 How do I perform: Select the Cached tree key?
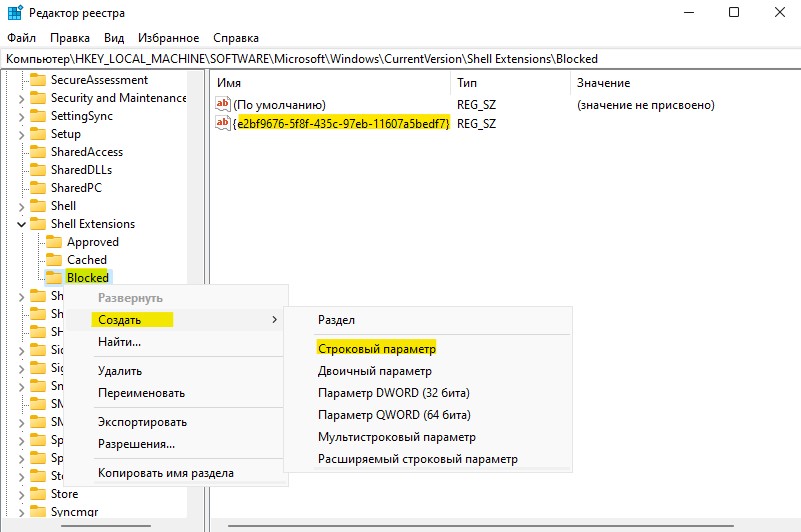tap(87, 260)
